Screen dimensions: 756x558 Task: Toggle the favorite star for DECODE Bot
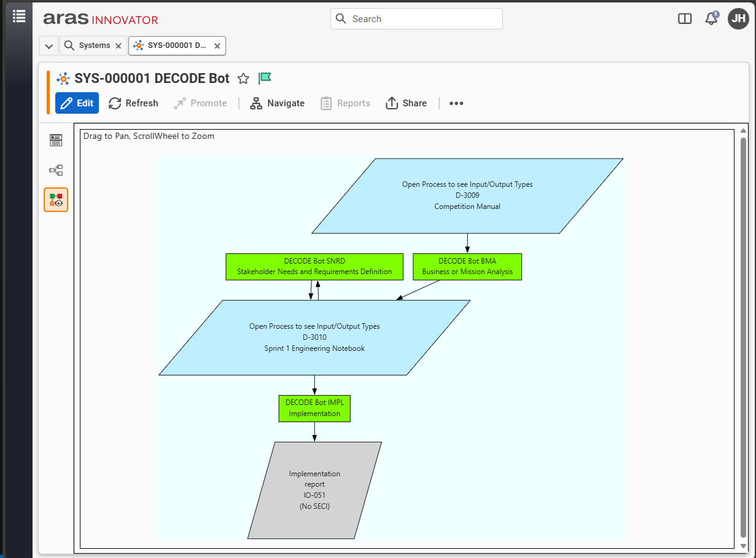[243, 79]
